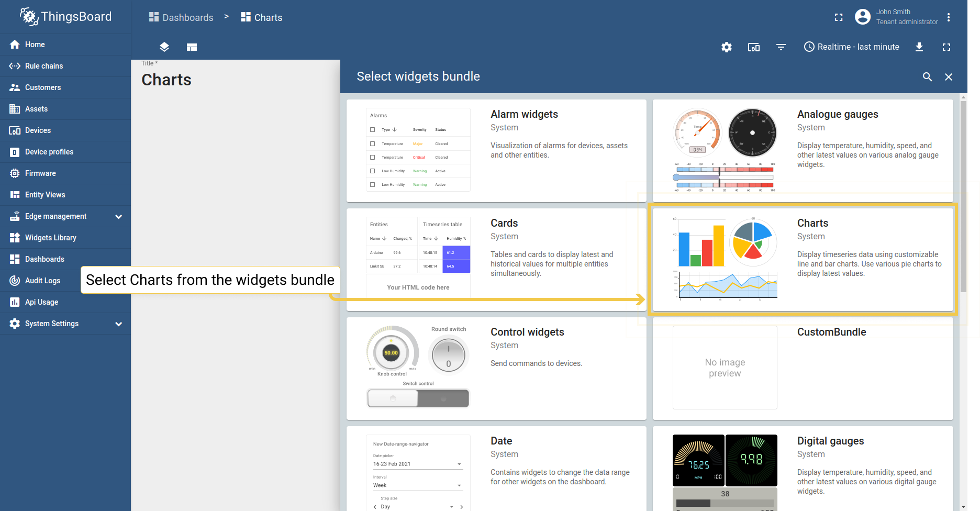The width and height of the screenshot is (980, 511).
Task: Open the Realtime - last minute time window
Action: click(x=851, y=47)
